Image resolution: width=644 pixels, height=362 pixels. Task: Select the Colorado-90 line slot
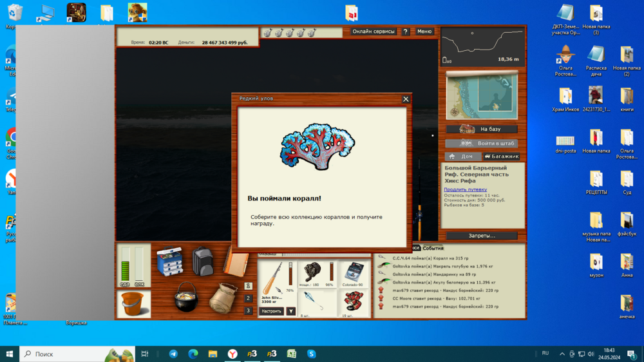[354, 273]
